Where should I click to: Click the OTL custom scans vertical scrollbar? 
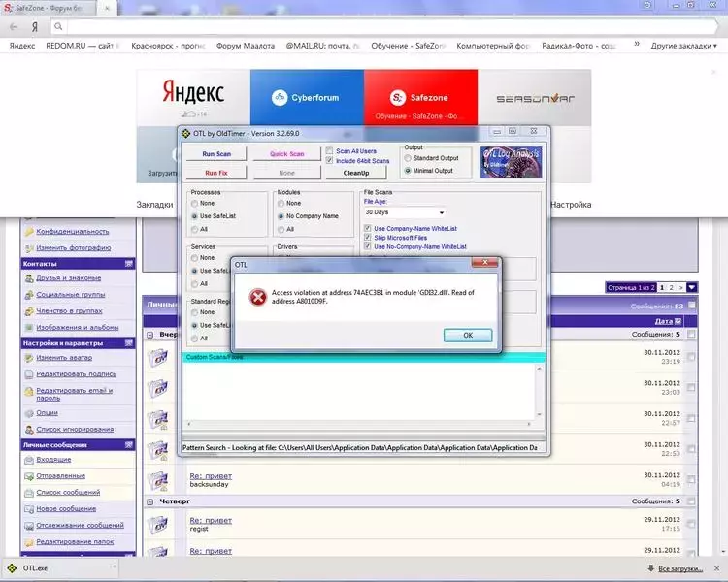tap(539, 391)
